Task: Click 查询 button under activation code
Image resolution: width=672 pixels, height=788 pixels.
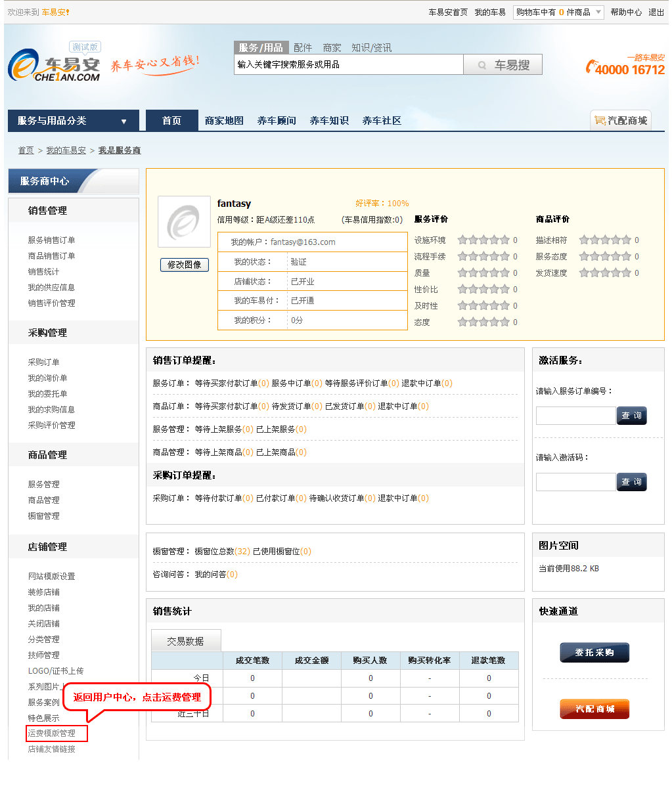Action: (631, 482)
